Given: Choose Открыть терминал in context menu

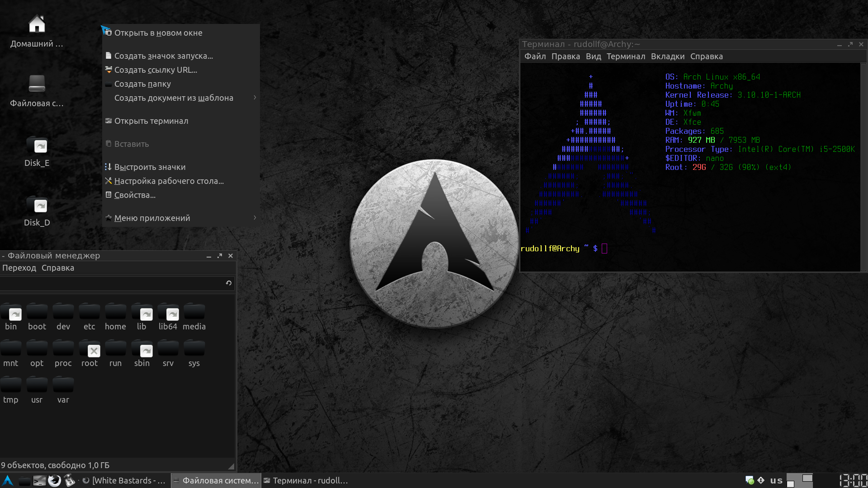Looking at the screenshot, I should tap(181, 121).
